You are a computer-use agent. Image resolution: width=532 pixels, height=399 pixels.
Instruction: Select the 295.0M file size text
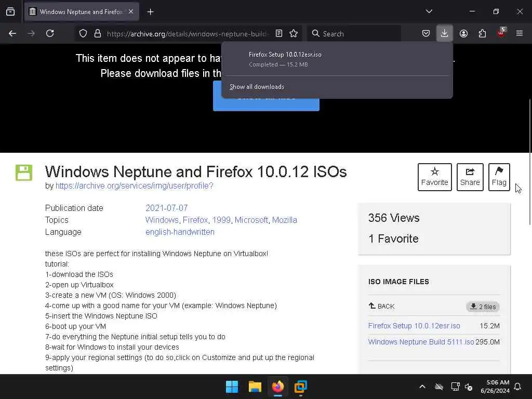[487, 342]
